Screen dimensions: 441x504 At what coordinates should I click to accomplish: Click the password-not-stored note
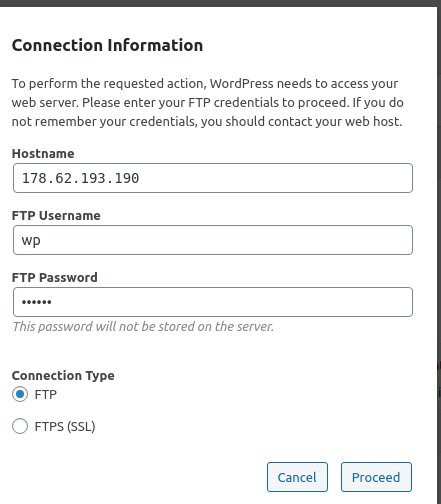143,327
